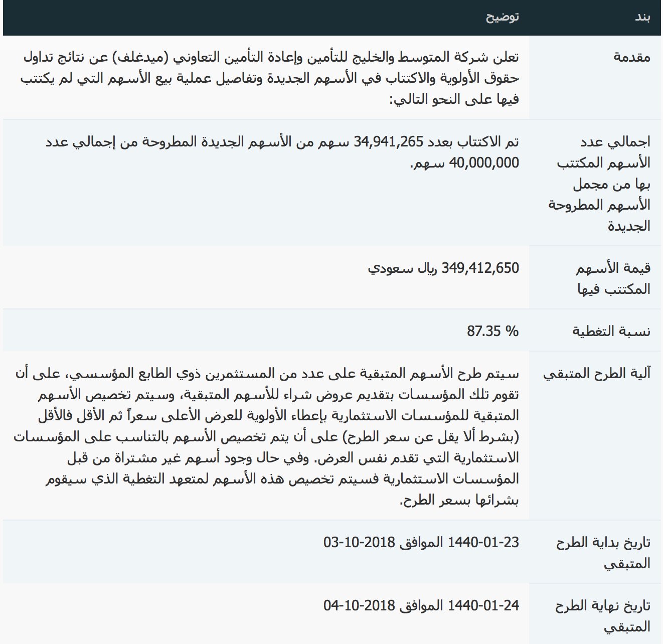Click the 'توضيح' column header
The width and height of the screenshot is (663, 644).
pyautogui.click(x=502, y=17)
